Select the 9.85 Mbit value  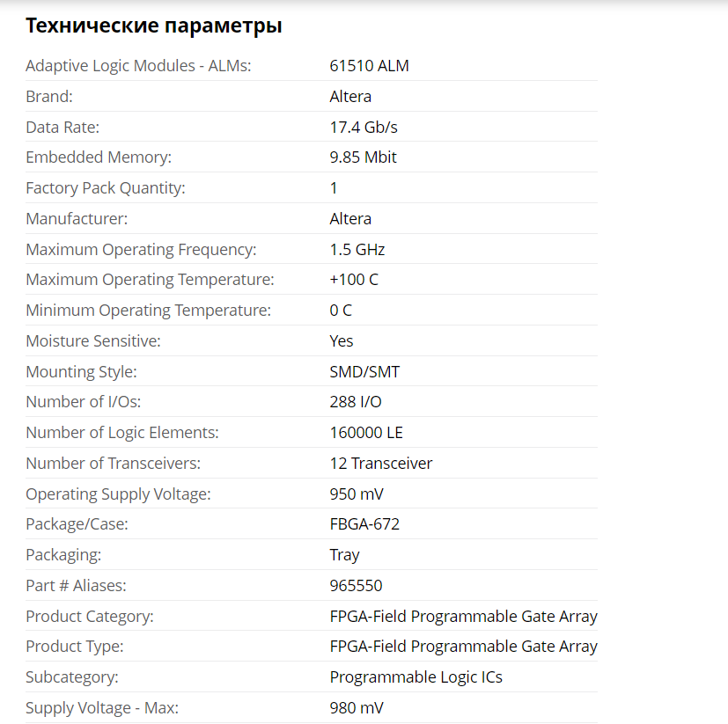tap(363, 157)
